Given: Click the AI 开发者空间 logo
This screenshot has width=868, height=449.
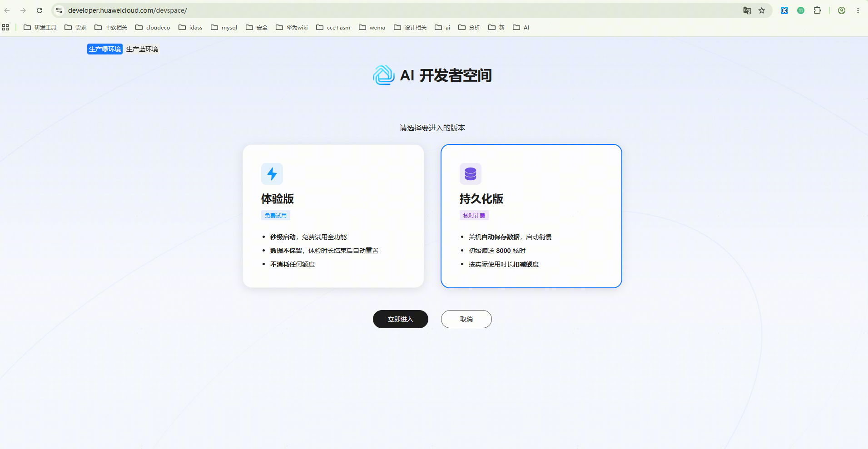Looking at the screenshot, I should [x=384, y=75].
